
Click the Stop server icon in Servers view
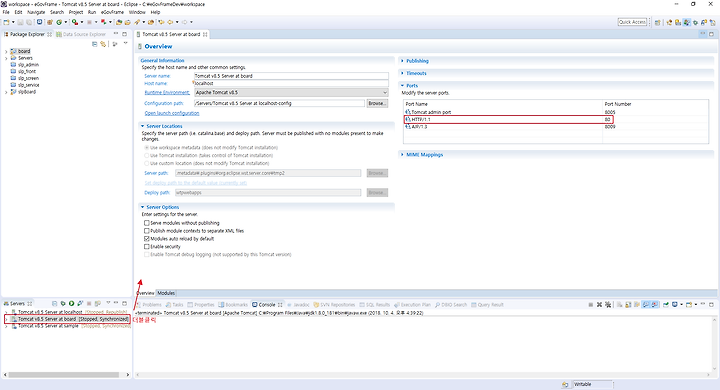click(x=89, y=304)
